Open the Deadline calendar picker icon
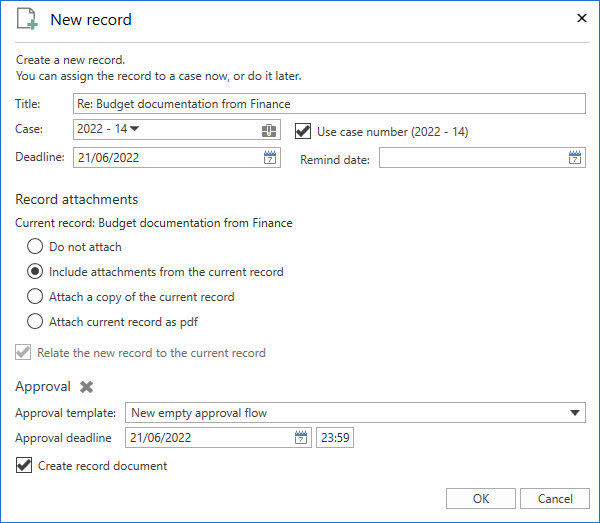Viewport: 600px width, 523px height. (x=269, y=157)
